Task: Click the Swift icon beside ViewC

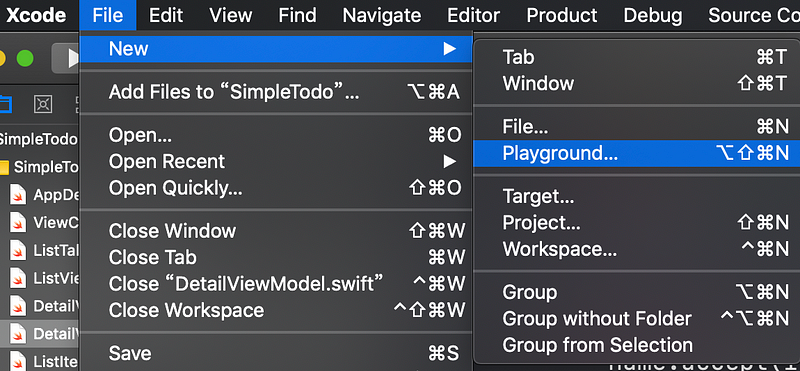Action: pyautogui.click(x=18, y=222)
